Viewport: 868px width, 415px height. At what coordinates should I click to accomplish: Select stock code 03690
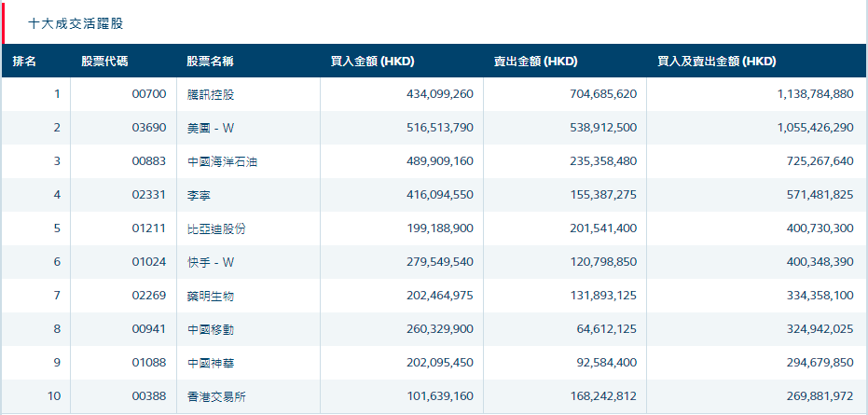pos(149,128)
